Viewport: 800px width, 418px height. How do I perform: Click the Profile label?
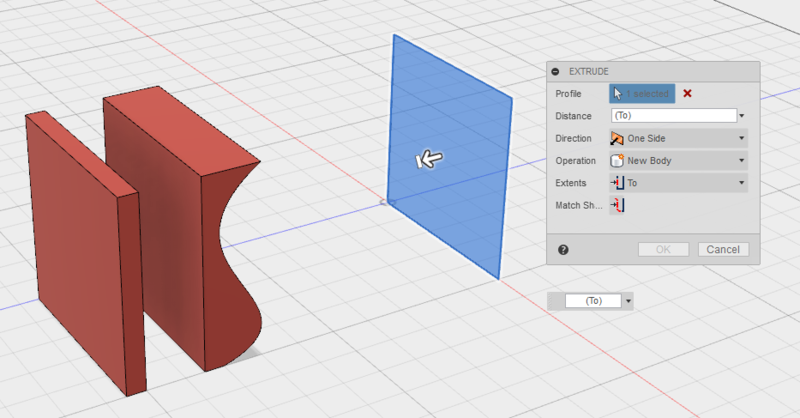568,94
